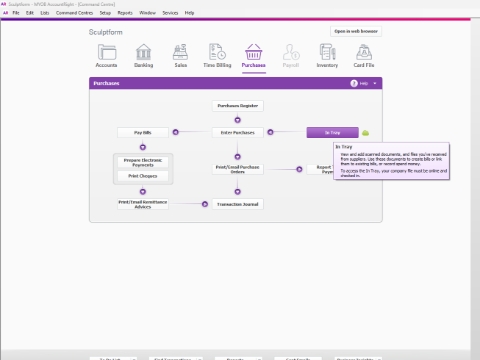Open the Services menu
This screenshot has height=360, width=480.
tap(170, 13)
